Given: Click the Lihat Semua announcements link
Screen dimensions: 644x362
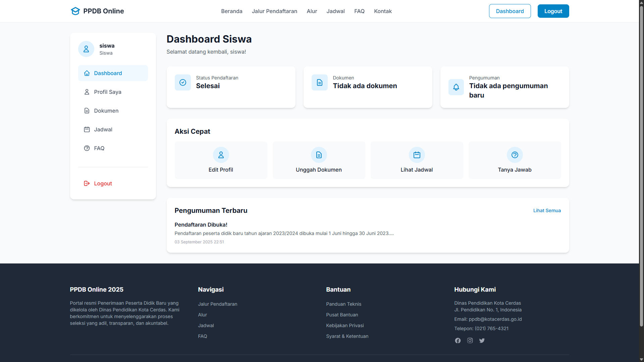Looking at the screenshot, I should pos(547,210).
